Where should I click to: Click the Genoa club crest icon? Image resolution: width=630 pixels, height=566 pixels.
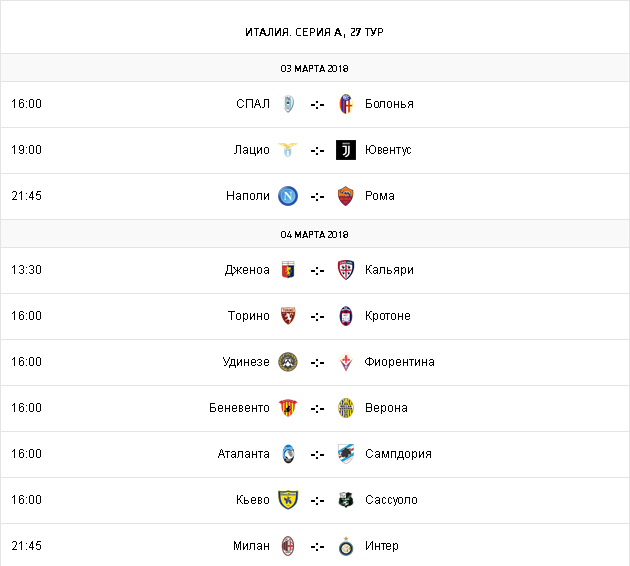click(288, 270)
